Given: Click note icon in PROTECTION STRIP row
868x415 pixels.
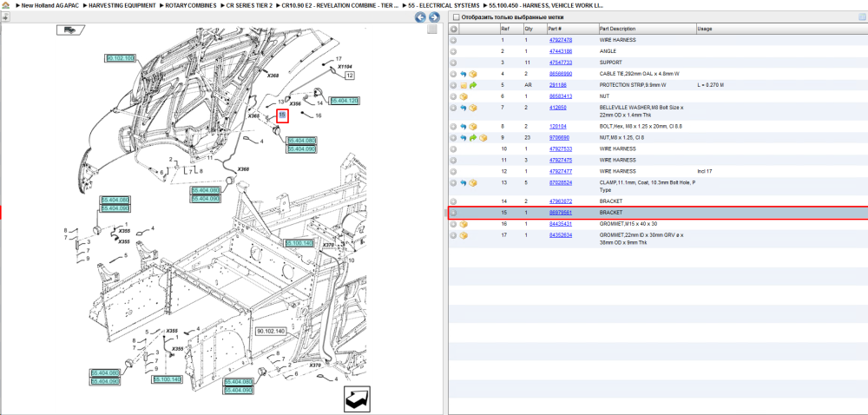Looking at the screenshot, I should 464,85.
